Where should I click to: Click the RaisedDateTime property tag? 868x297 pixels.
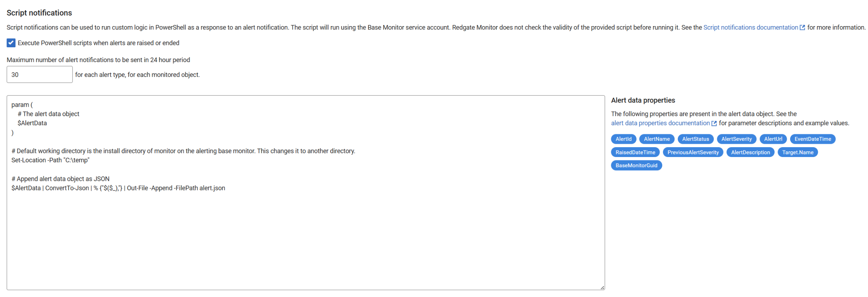[x=635, y=152]
